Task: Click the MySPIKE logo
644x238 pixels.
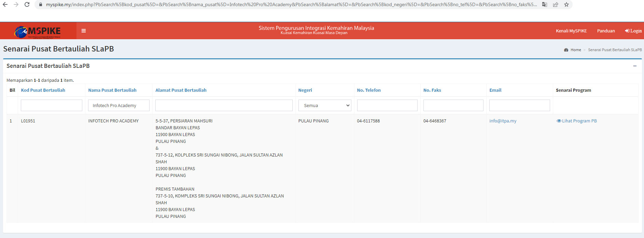Action: [38, 32]
